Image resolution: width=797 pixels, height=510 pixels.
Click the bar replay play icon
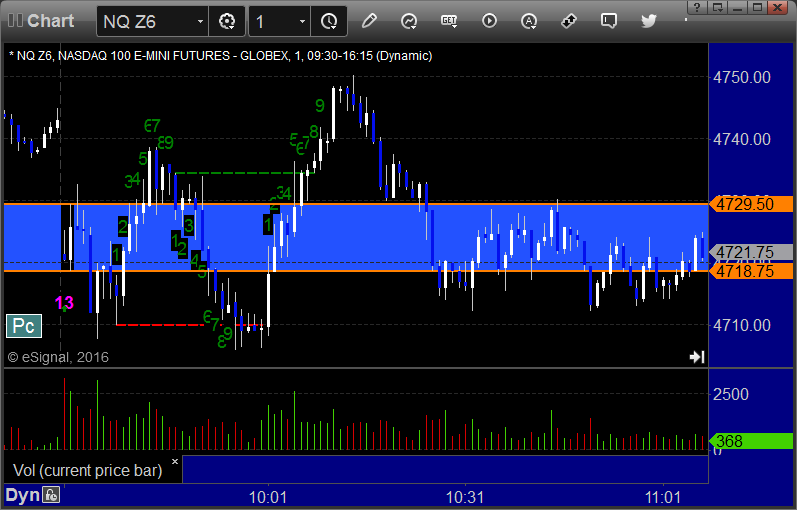point(489,21)
